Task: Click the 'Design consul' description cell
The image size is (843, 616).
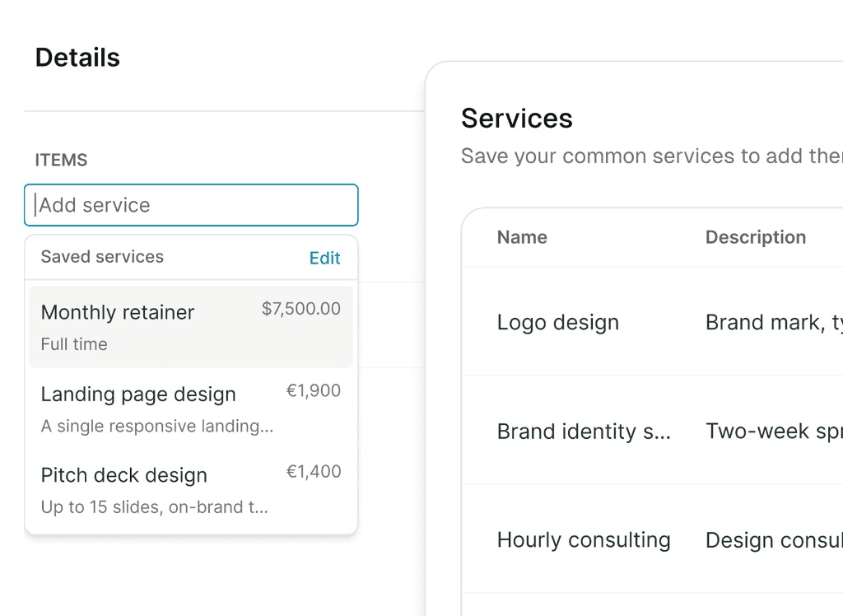Action: point(774,540)
